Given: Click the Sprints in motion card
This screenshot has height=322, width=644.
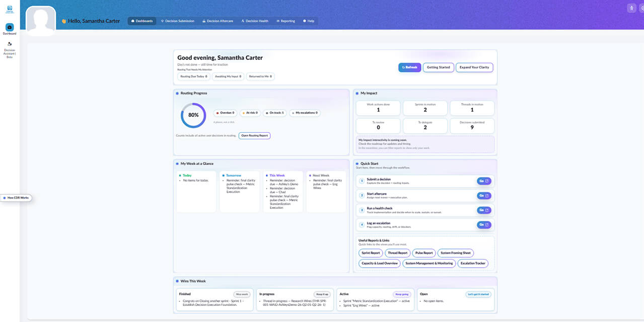Looking at the screenshot, I should (x=425, y=108).
